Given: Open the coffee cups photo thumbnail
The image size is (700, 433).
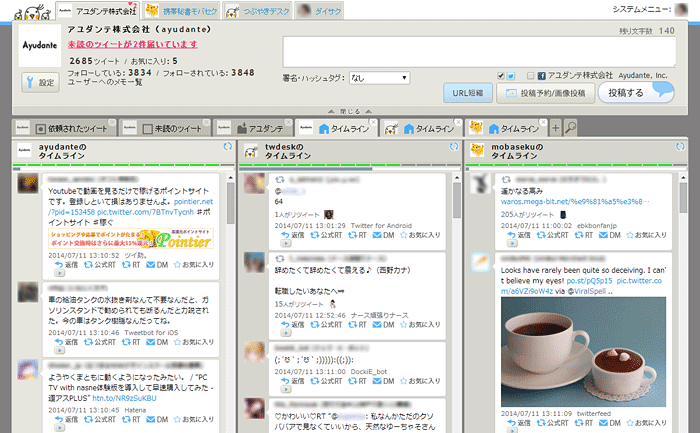Looking at the screenshot, I should [x=583, y=352].
